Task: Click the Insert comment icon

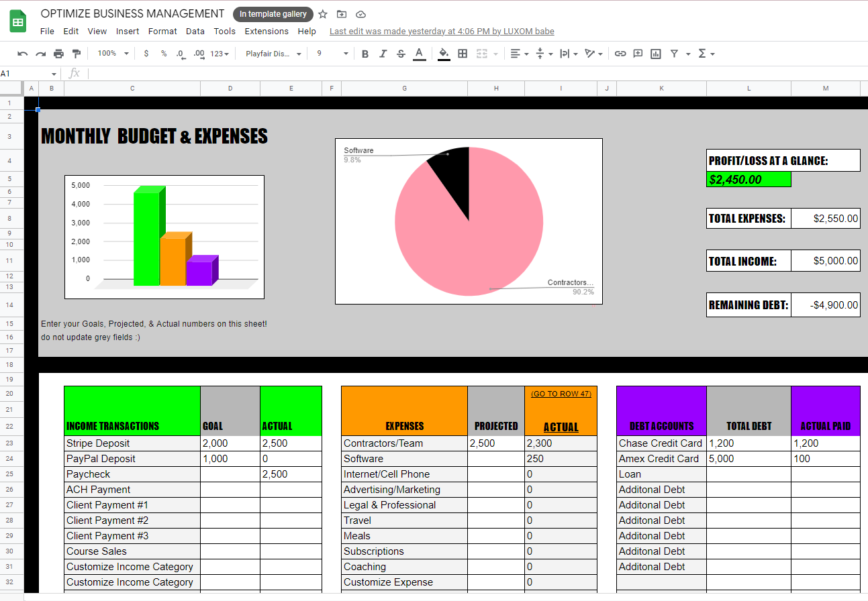Action: (638, 54)
